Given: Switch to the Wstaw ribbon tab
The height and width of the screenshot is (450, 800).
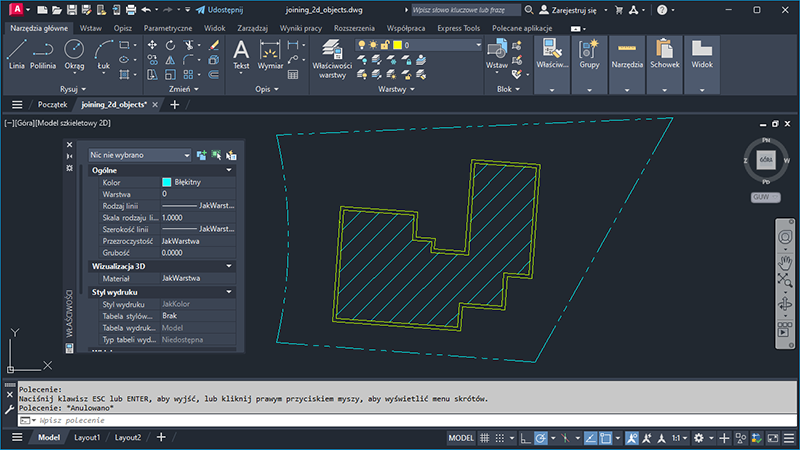Looking at the screenshot, I should tap(90, 29).
